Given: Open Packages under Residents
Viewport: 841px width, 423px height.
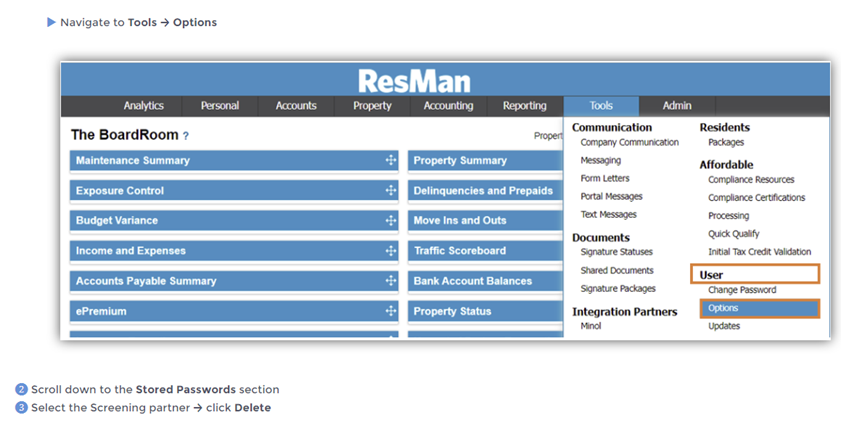Looking at the screenshot, I should (x=726, y=142).
